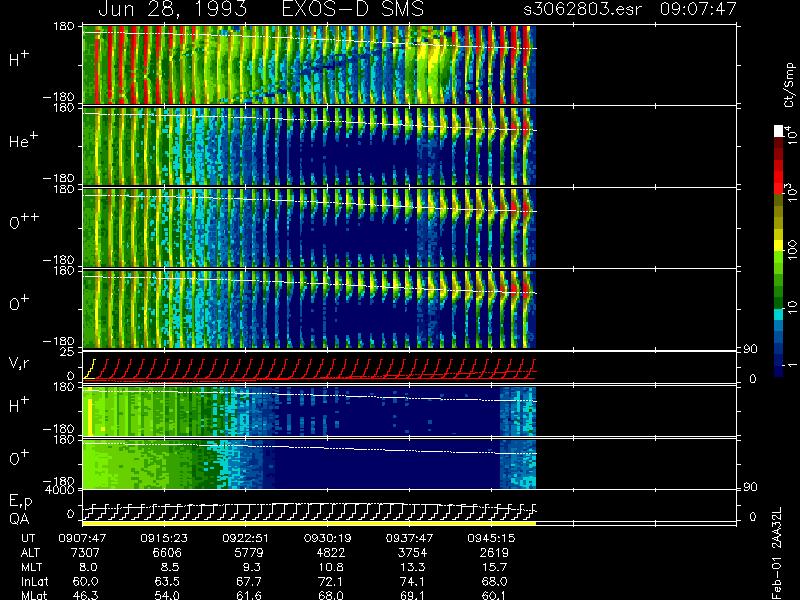Click the MLat value '46.3'
The image size is (800, 600).
point(85,595)
